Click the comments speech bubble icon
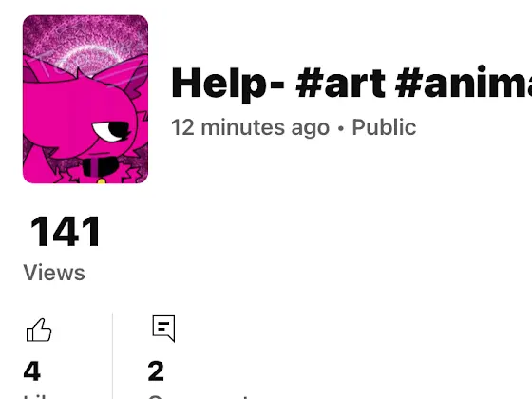The image size is (532, 399). point(163,329)
